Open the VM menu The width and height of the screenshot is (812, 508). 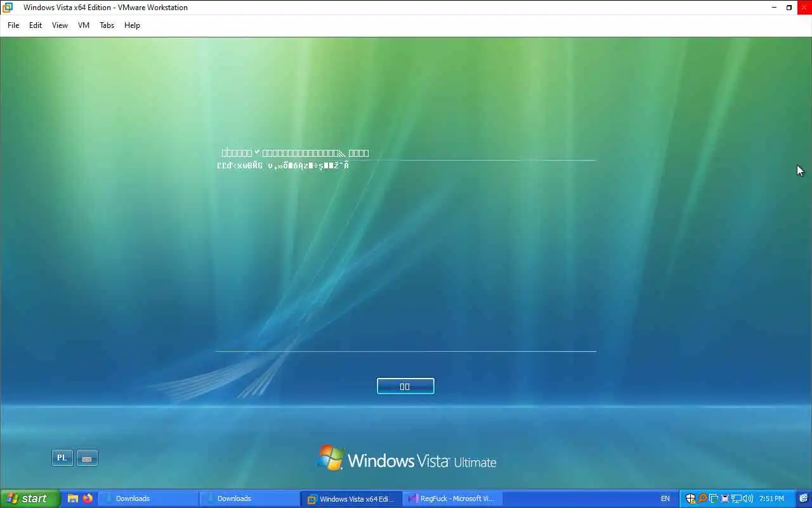click(84, 25)
